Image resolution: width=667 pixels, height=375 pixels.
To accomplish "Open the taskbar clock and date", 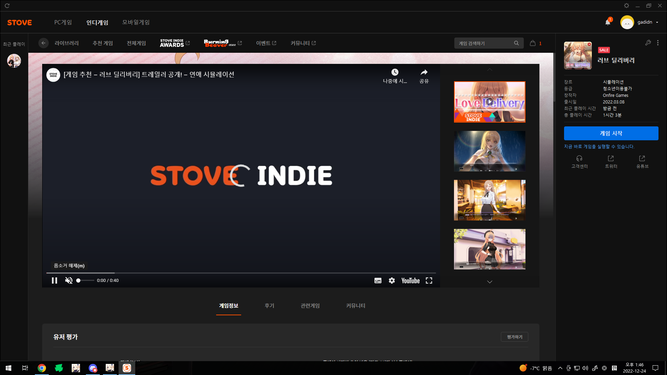I will point(634,368).
